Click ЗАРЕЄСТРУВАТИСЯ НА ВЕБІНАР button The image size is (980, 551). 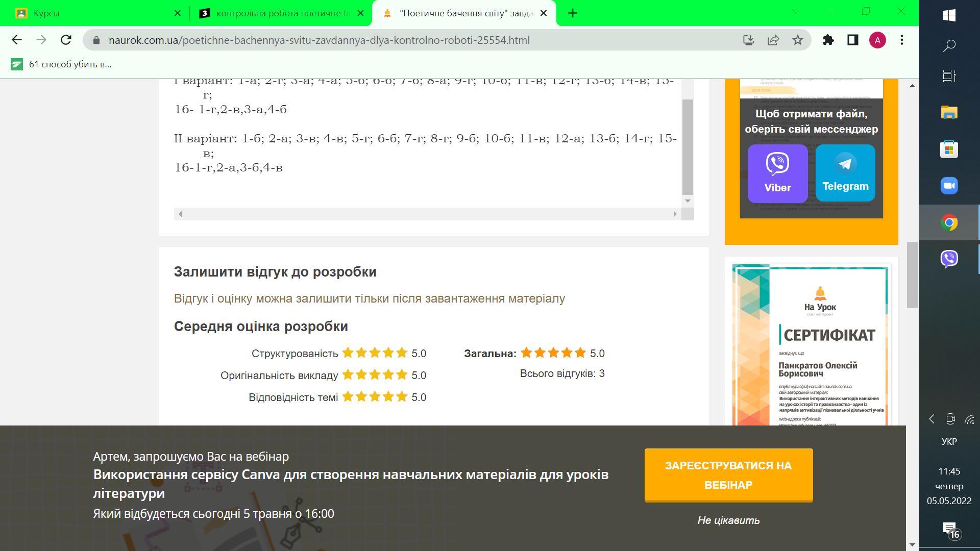pyautogui.click(x=728, y=475)
